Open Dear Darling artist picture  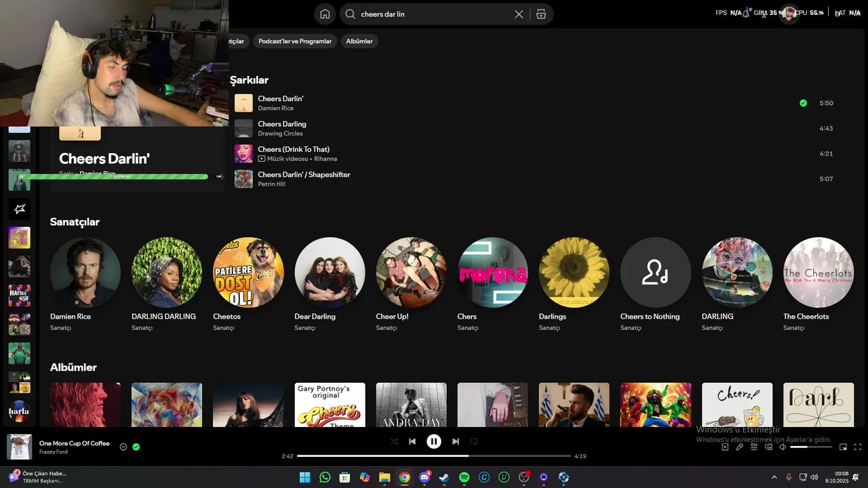330,272
